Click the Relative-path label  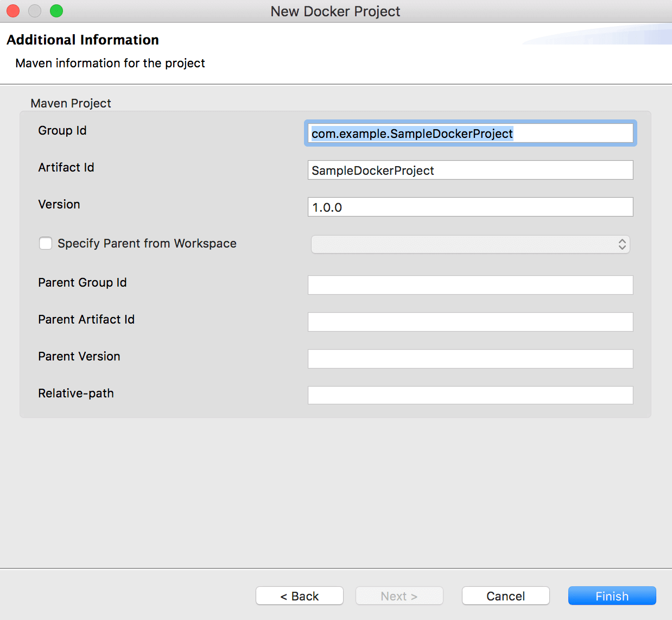click(76, 393)
